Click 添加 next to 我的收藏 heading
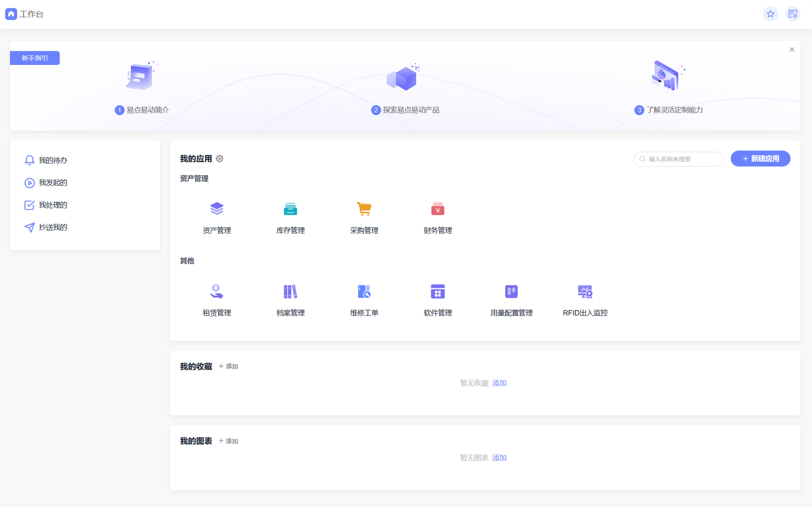812x507 pixels. pyautogui.click(x=228, y=367)
